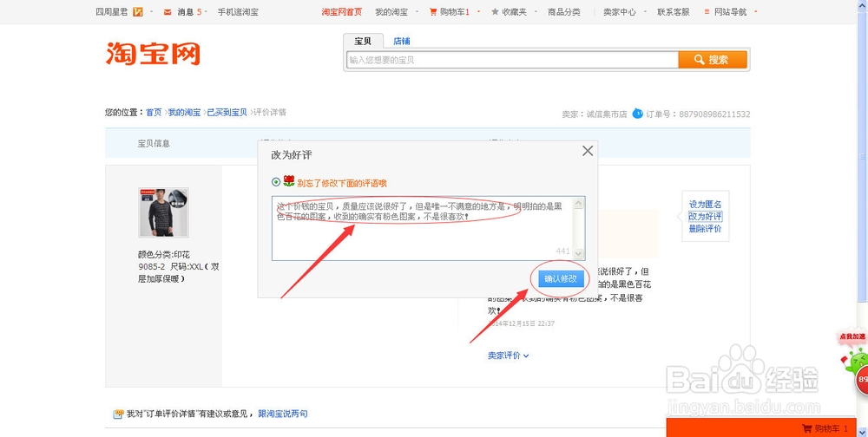This screenshot has height=437, width=868.
Task: Switch to the 店铺 search tab
Action: click(401, 41)
